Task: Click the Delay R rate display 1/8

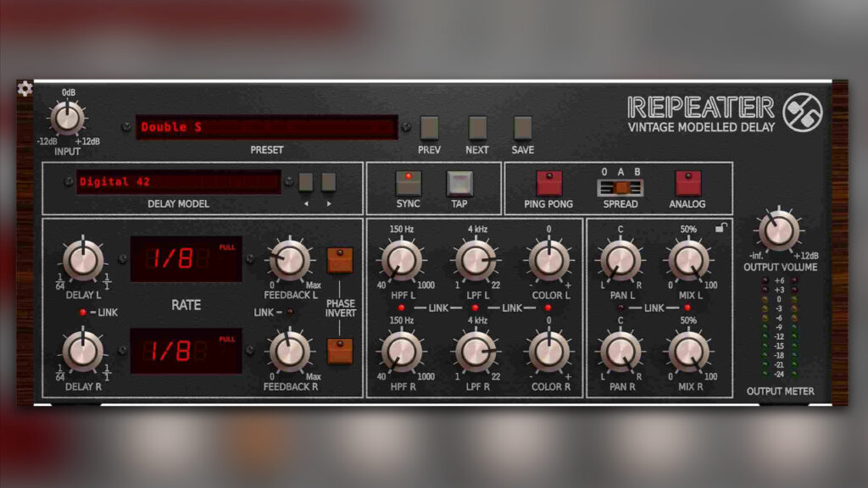Action: (186, 351)
